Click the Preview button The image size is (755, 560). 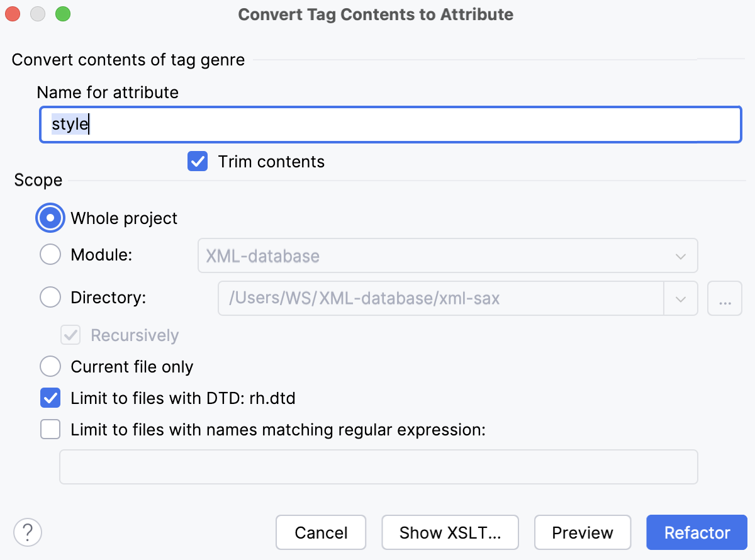[583, 532]
